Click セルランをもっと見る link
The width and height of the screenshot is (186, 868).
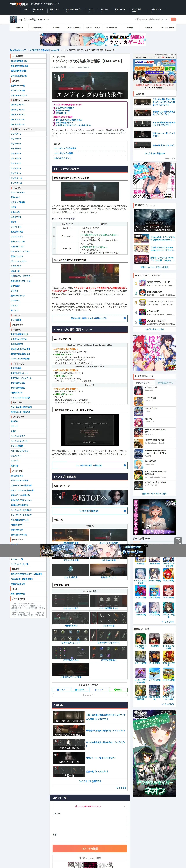point(154,329)
